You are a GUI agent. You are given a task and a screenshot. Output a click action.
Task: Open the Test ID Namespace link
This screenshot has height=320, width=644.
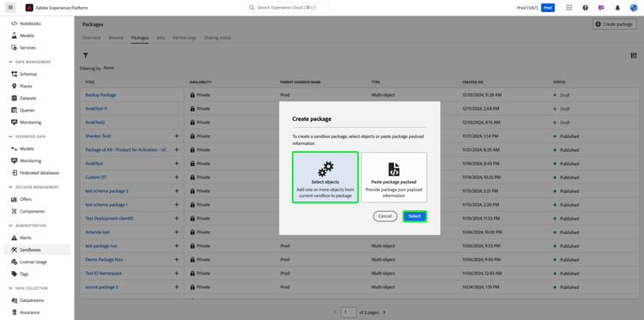pyautogui.click(x=104, y=273)
